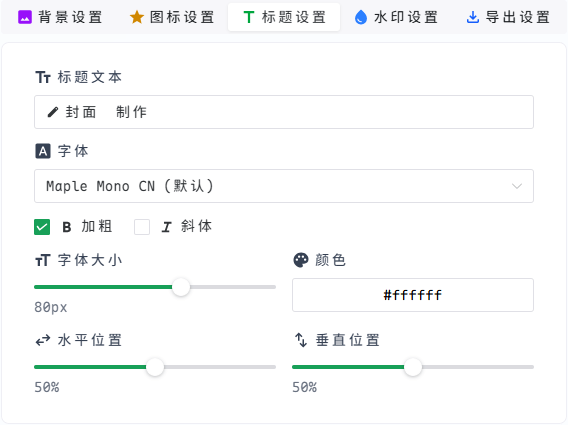
Task: Click the blue water drop icon for 水印设置
Action: pos(361,17)
